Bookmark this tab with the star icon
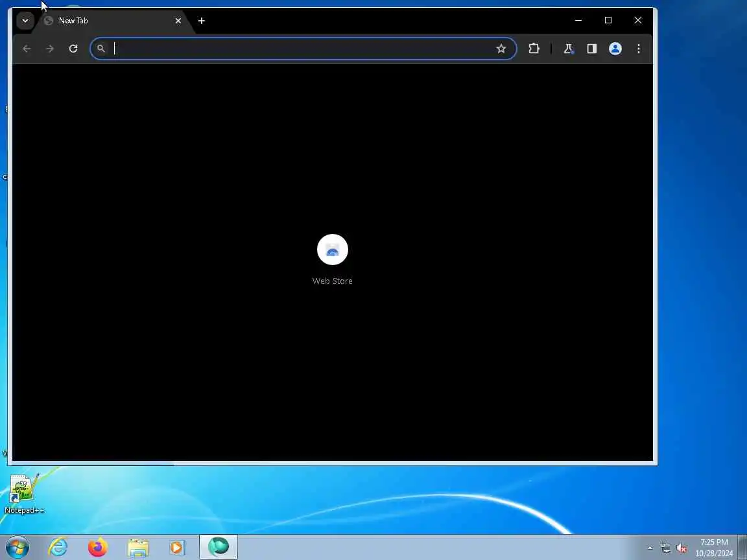747x560 pixels. pyautogui.click(x=501, y=49)
